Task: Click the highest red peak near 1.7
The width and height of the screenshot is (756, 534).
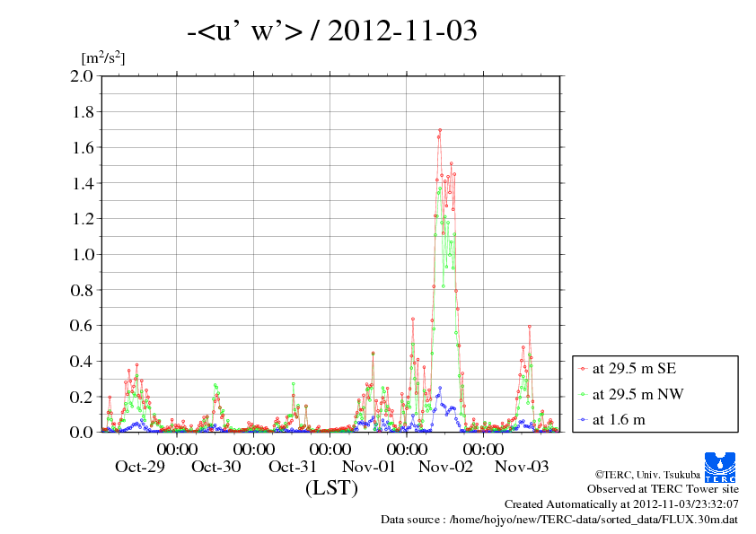Action: [440, 130]
